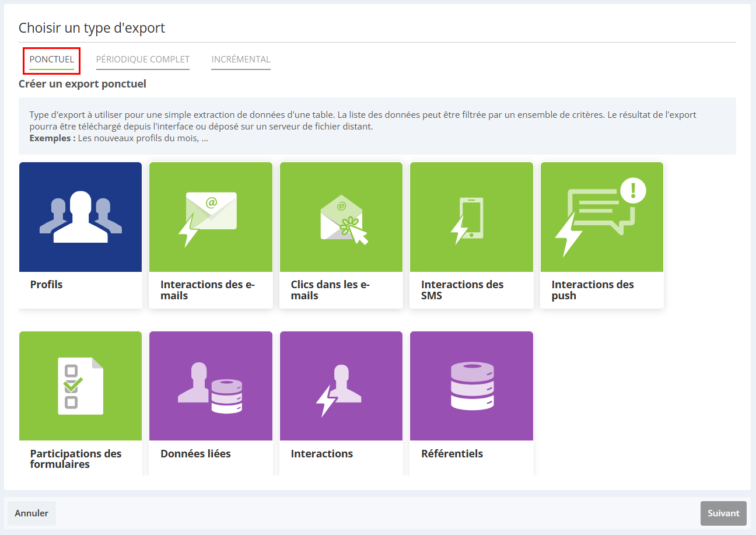Switch to the INCRÉMENTAL tab
Image resolution: width=756 pixels, height=535 pixels.
pyautogui.click(x=241, y=60)
